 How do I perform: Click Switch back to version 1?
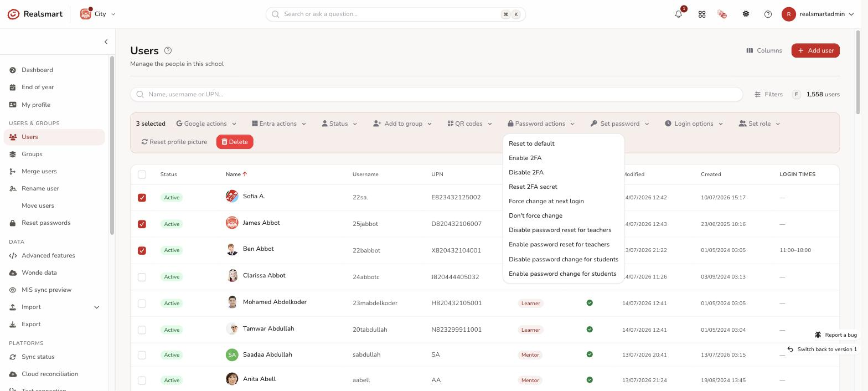[822, 349]
